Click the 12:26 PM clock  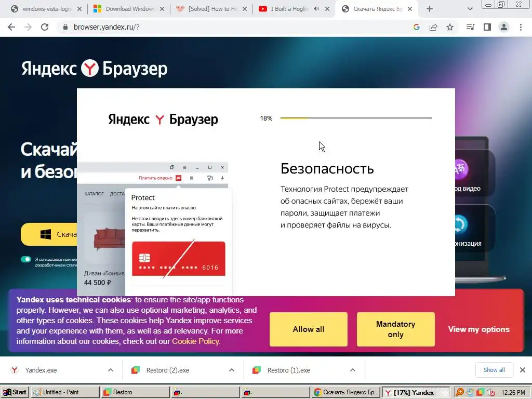click(x=513, y=392)
